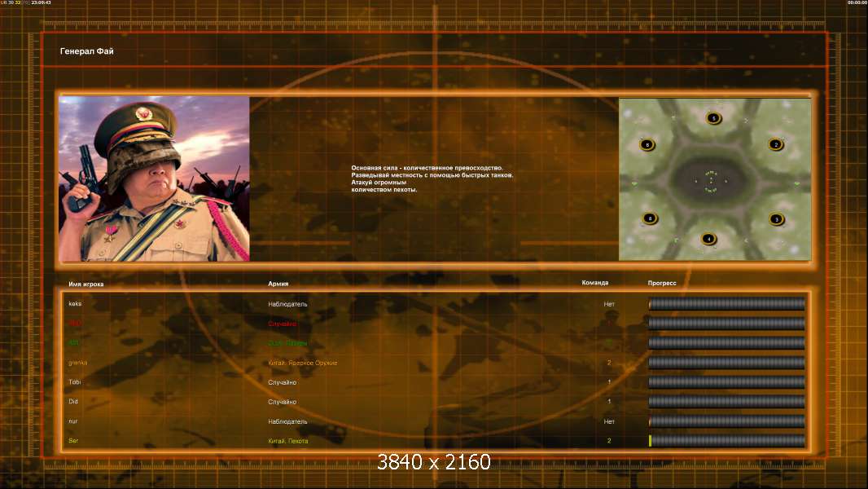Viewport: 868px width, 489px height.
Task: Select player name 'nur'
Action: pos(72,421)
